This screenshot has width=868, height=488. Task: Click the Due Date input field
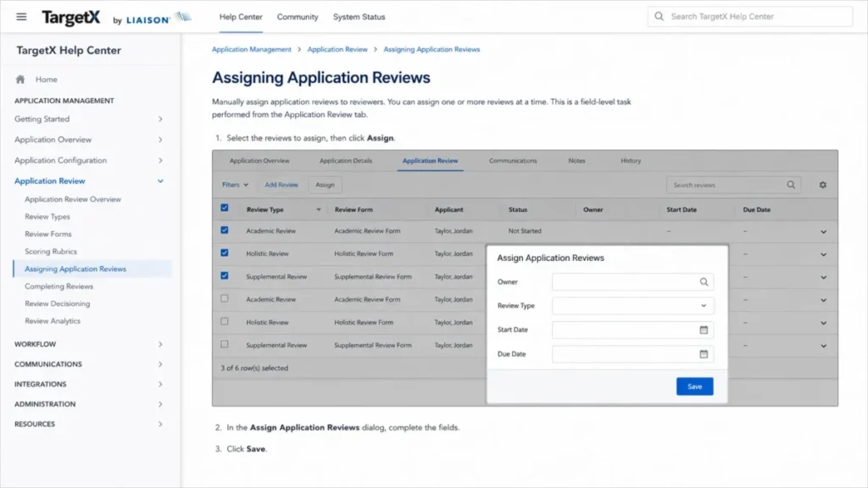click(632, 354)
